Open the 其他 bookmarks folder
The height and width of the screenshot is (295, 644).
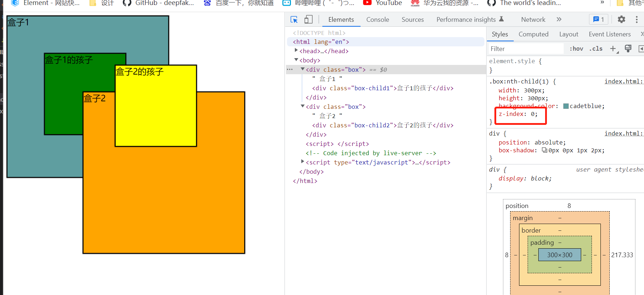(630, 3)
